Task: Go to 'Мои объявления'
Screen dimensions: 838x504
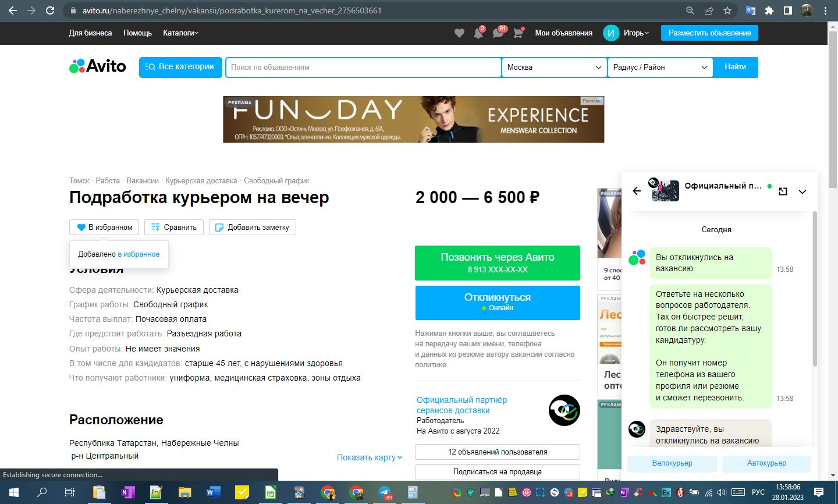Action: (x=563, y=33)
